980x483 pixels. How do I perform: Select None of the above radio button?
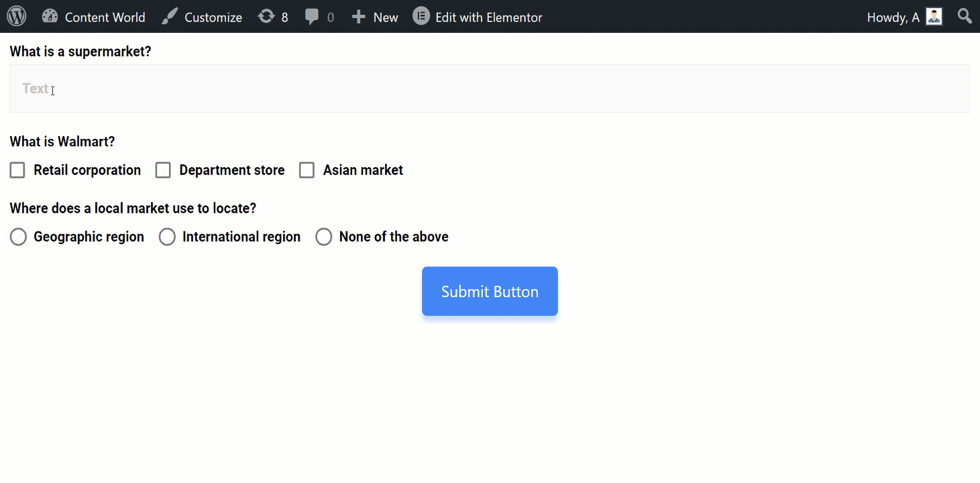[324, 237]
